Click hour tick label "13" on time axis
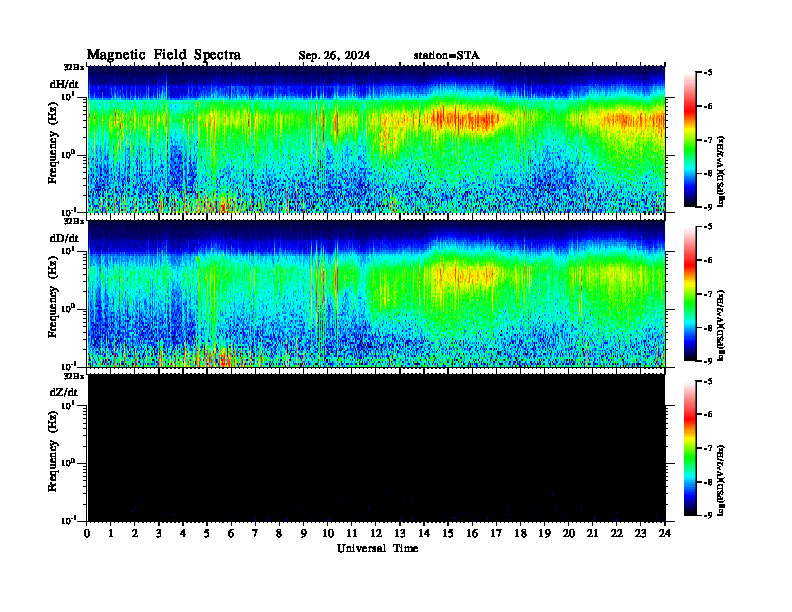Viewport: 792px width, 612px height. coord(400,534)
